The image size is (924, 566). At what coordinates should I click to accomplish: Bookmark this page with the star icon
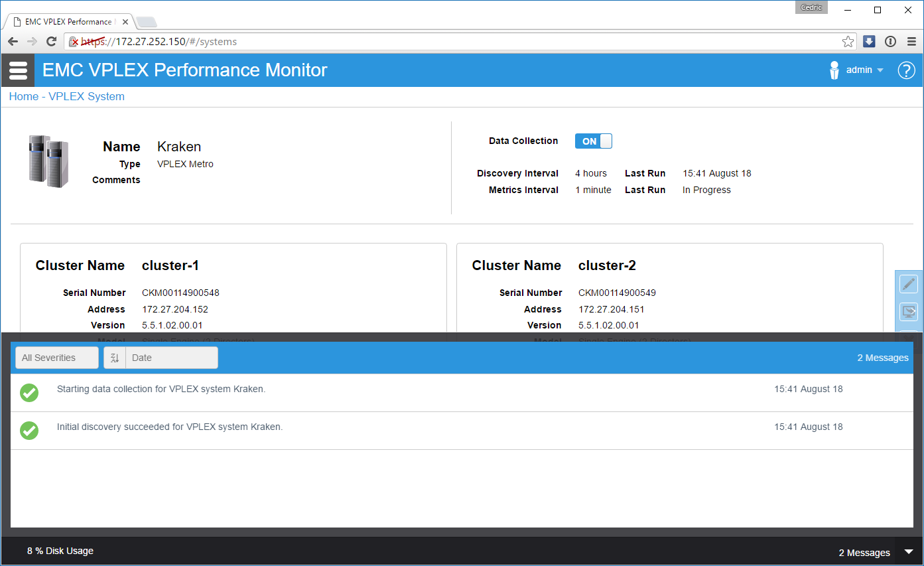[848, 42]
